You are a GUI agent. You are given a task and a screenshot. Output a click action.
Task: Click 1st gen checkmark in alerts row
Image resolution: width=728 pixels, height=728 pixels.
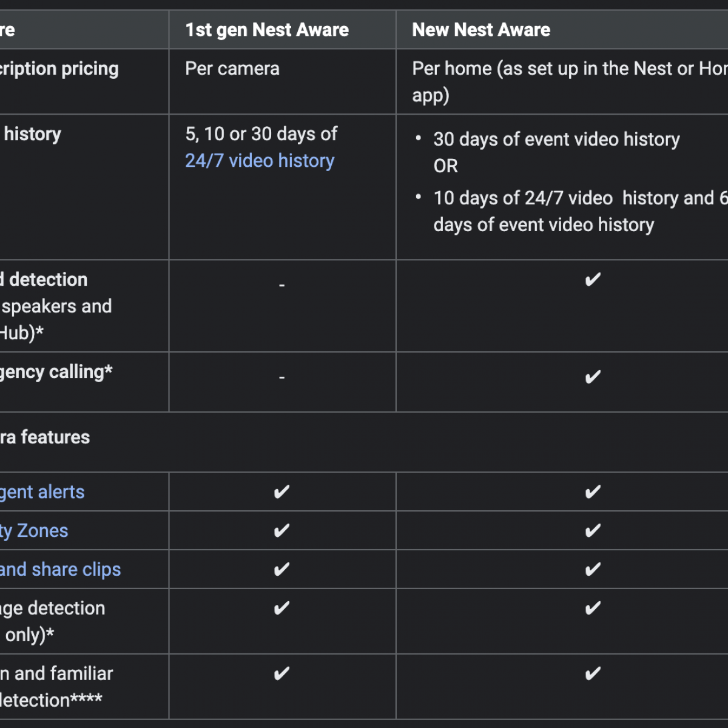(x=281, y=492)
